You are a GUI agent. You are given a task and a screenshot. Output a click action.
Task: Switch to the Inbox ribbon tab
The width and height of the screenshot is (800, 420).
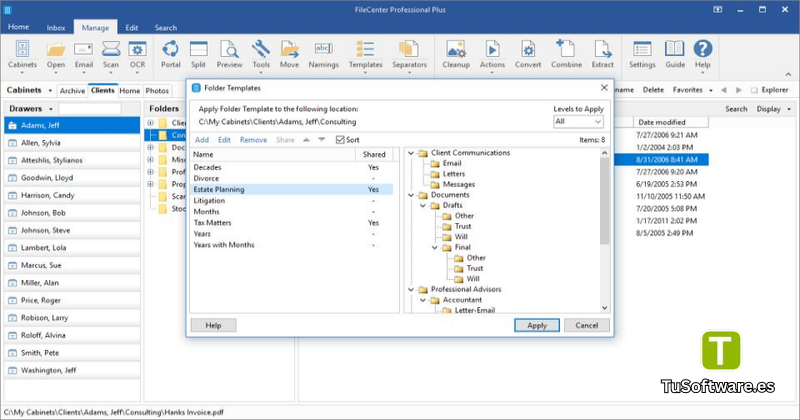tap(56, 28)
